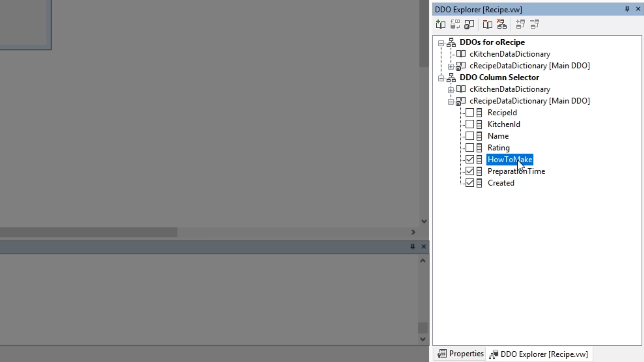The width and height of the screenshot is (644, 362).
Task: Collapse cRecipeDataDictionary in DDO Column Selector
Action: tap(451, 102)
